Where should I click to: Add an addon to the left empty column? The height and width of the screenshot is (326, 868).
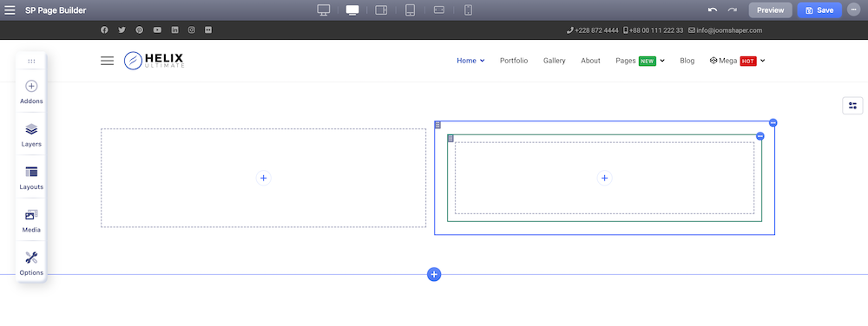coord(264,178)
